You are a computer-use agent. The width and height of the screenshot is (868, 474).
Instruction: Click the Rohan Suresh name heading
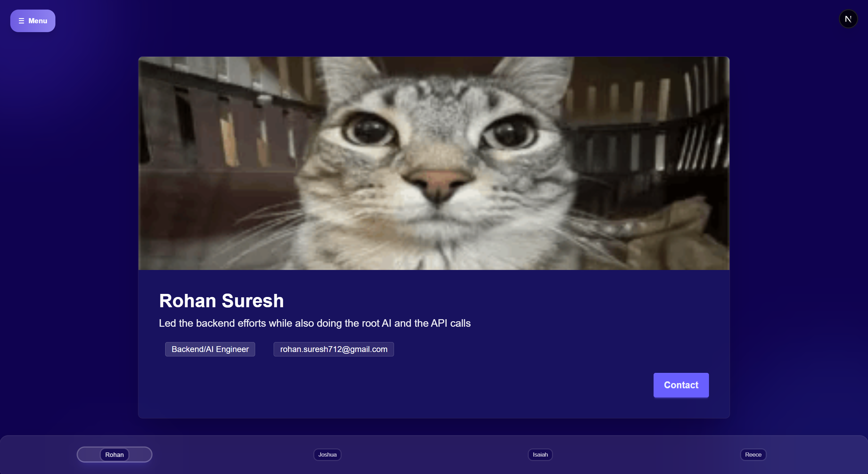tap(221, 301)
